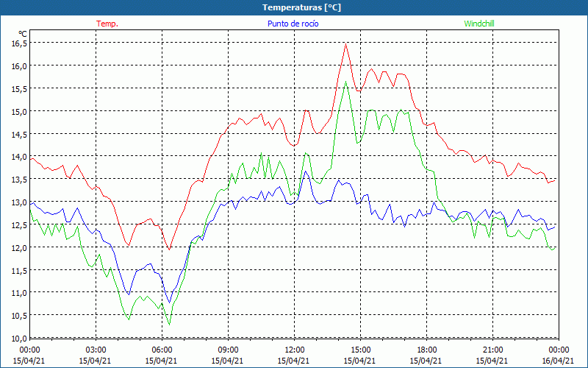Click the 11,5 y-axis label
Image resolution: width=588 pixels, height=368 pixels.
[20, 270]
